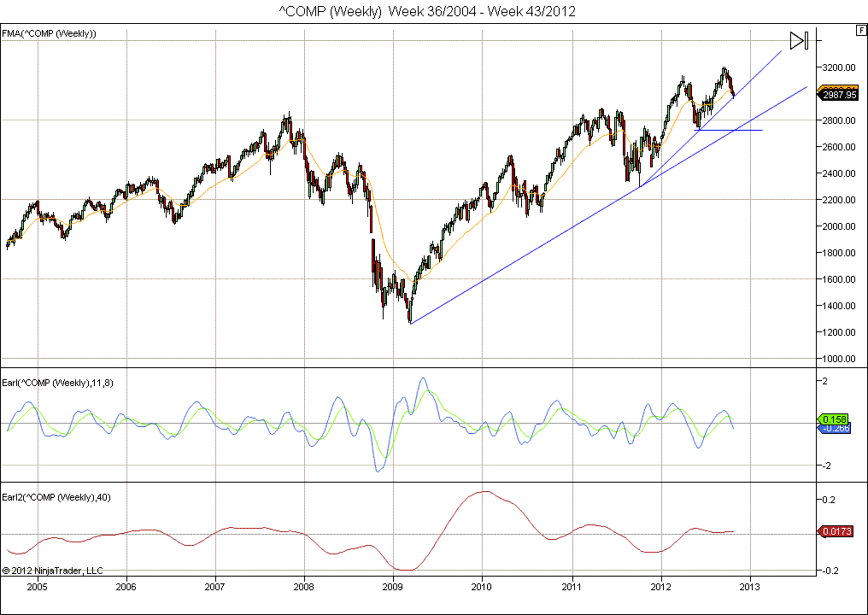Click the F button in top-right corner
Screen dimensions: 868x615
(860, 30)
